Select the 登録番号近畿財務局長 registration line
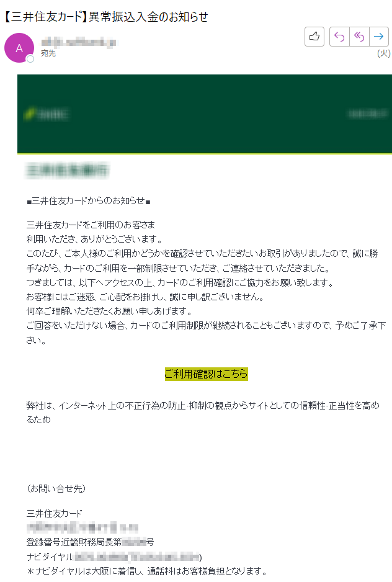Screen dimensions: 392x582 coord(90,542)
